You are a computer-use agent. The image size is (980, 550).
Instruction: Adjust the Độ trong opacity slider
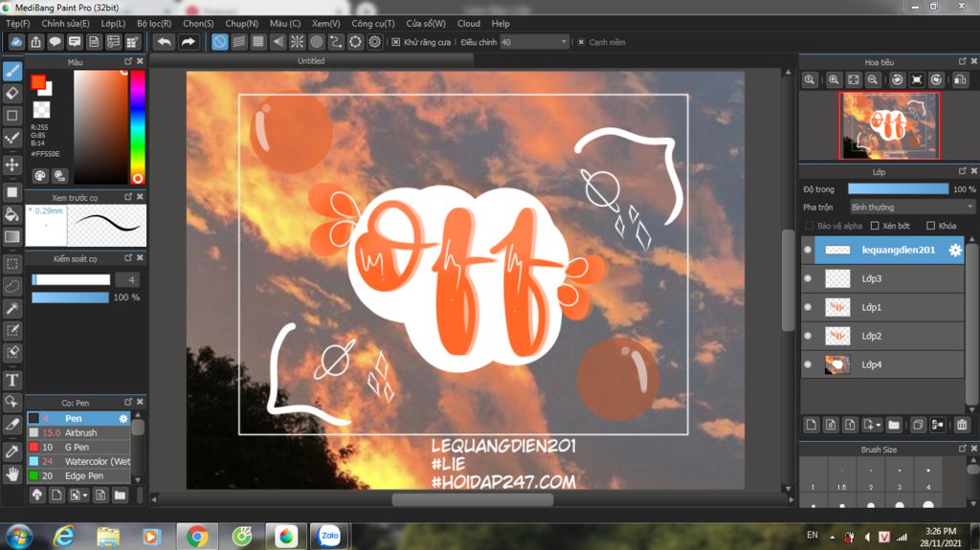[898, 188]
